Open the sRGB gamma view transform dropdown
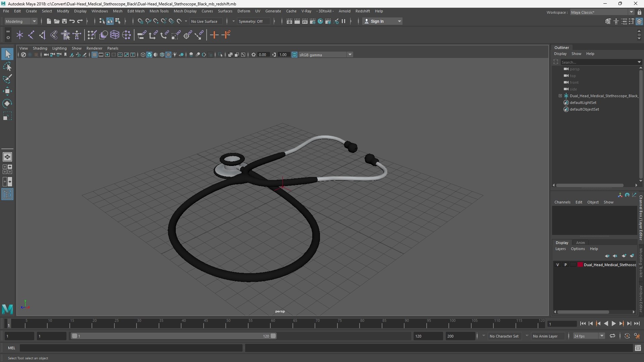 [325, 55]
